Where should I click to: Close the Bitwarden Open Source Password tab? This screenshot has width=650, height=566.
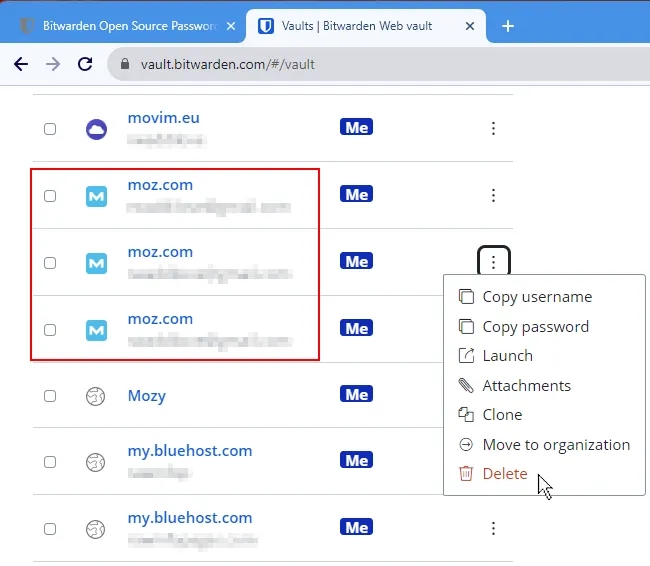click(x=231, y=26)
